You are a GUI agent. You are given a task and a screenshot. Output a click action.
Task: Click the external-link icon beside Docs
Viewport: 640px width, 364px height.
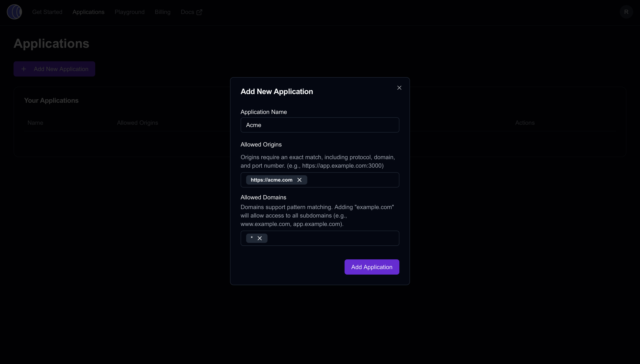pos(199,12)
